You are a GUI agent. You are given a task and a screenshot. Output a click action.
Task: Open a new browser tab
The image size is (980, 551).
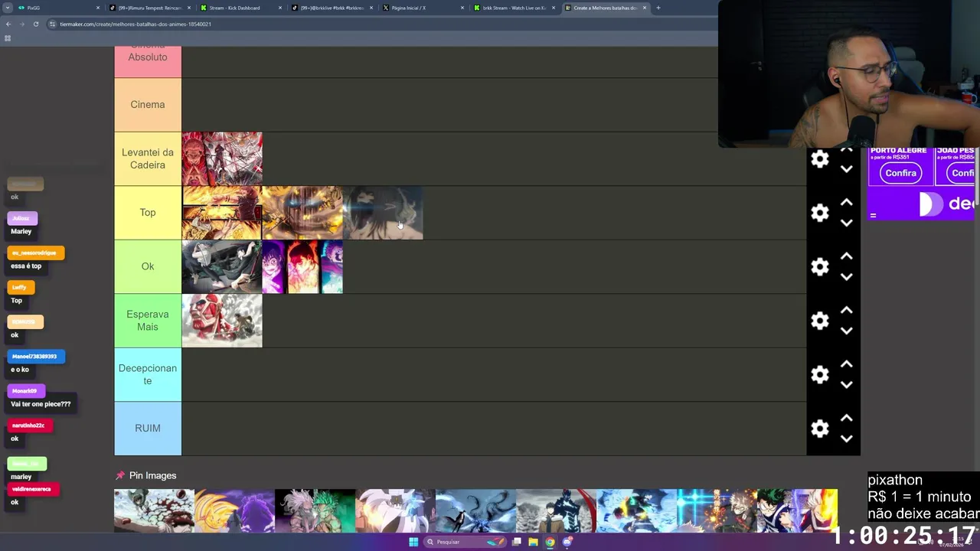click(658, 8)
